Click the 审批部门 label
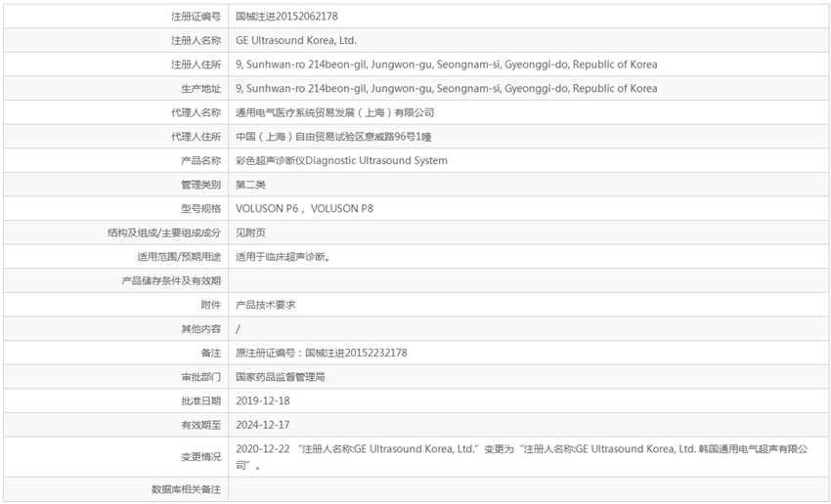This screenshot has width=831, height=504. point(200,377)
